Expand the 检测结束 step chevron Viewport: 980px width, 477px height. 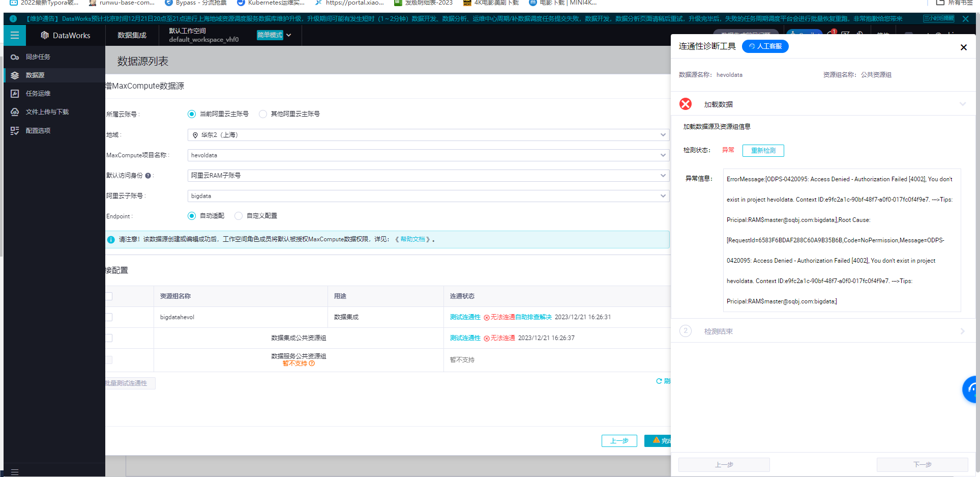[x=962, y=331]
